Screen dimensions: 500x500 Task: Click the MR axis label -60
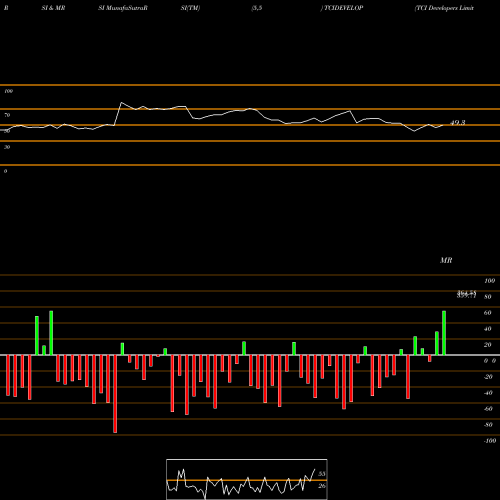click(488, 409)
